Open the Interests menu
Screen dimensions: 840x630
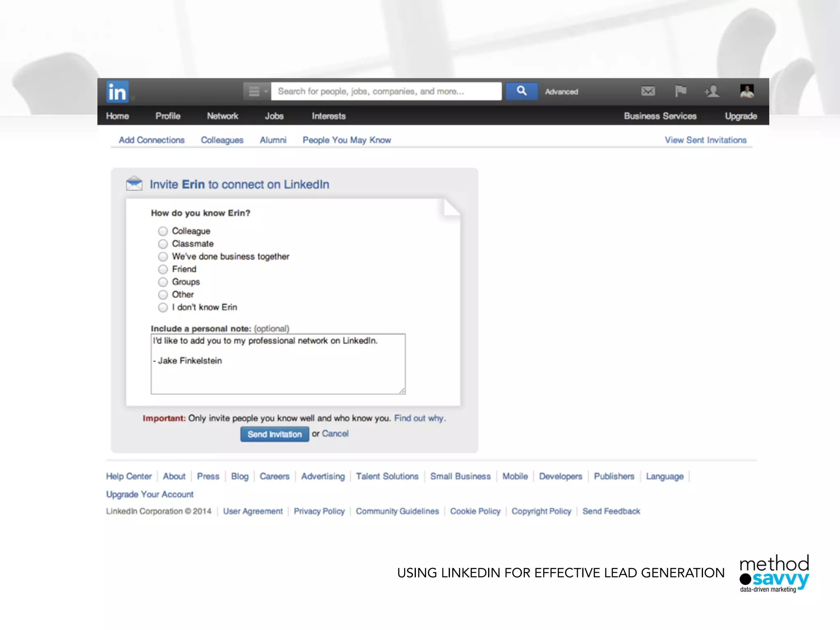pos(329,116)
